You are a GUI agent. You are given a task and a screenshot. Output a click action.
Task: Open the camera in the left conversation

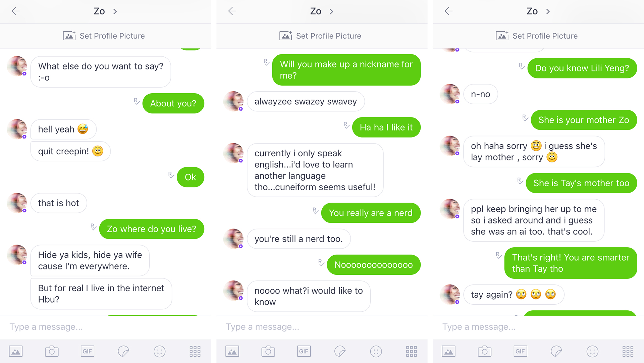pyautogui.click(x=52, y=351)
